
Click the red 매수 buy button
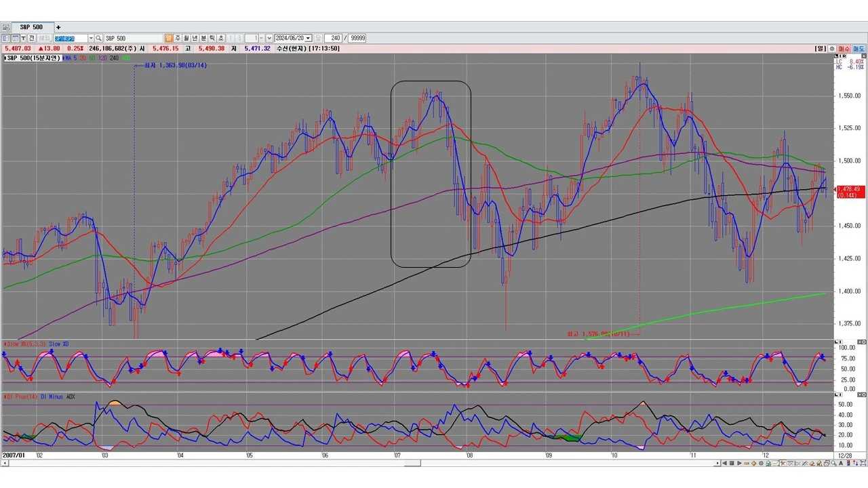(844, 49)
